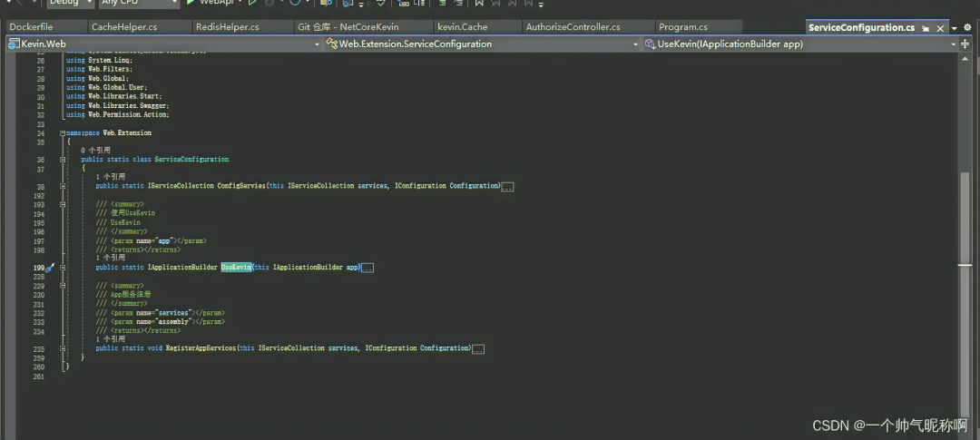Switch to the Dockerfile tab
Viewport: 980px width, 440px height.
pos(31,27)
